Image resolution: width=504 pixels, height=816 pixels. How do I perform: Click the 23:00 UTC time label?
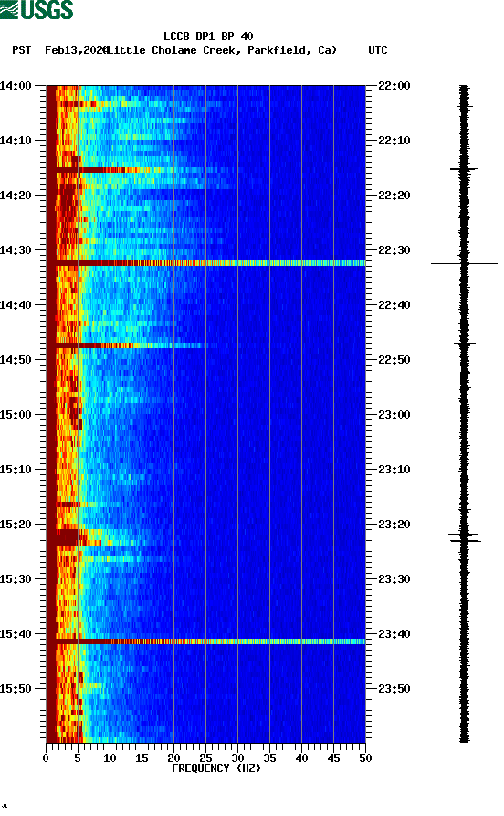tap(394, 415)
